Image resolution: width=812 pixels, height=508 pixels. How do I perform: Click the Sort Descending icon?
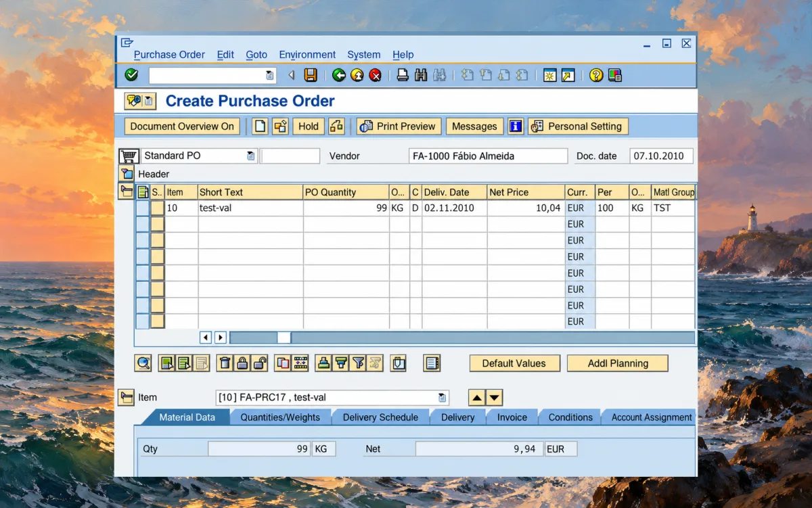point(341,363)
